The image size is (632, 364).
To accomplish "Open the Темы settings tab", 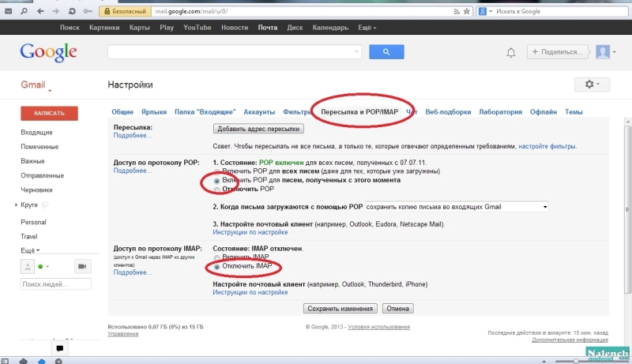I will [x=574, y=112].
